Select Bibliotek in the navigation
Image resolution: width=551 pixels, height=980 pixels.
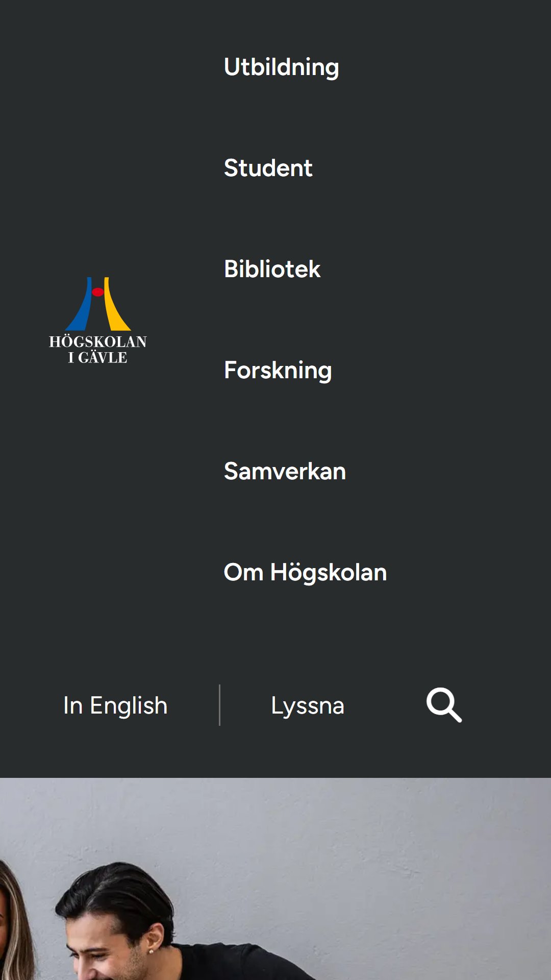272,269
